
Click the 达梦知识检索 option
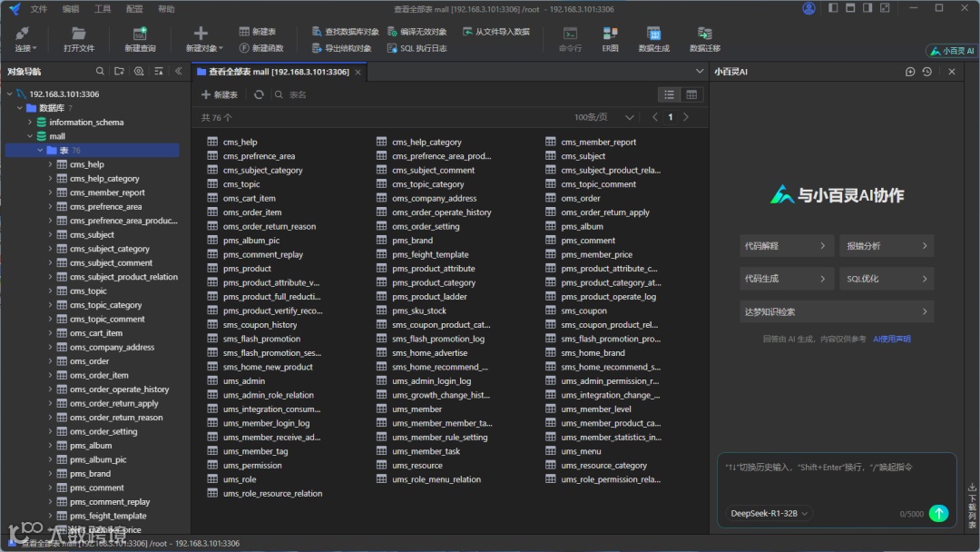pos(837,311)
